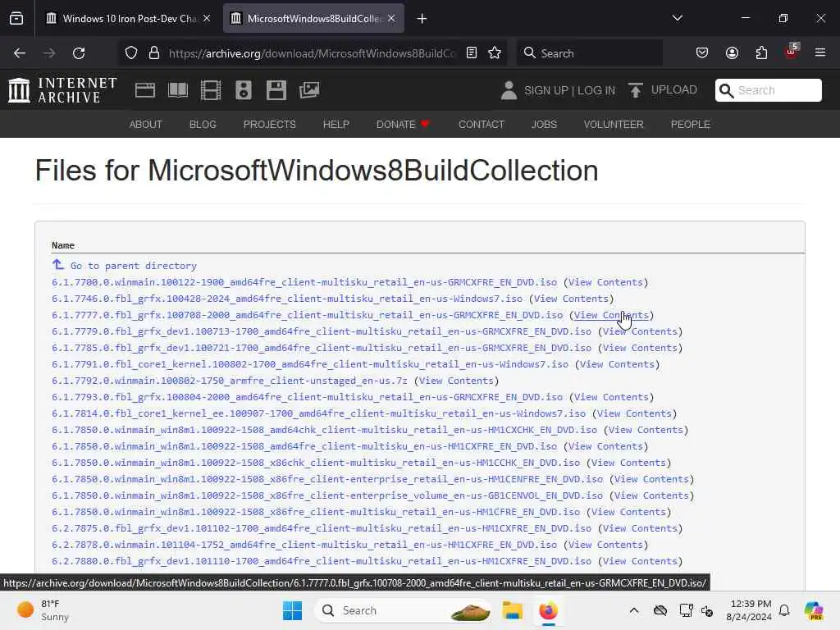Close the Windows 10 Iron Post-Dev tab
This screenshot has width=840, height=630.
pyautogui.click(x=207, y=19)
